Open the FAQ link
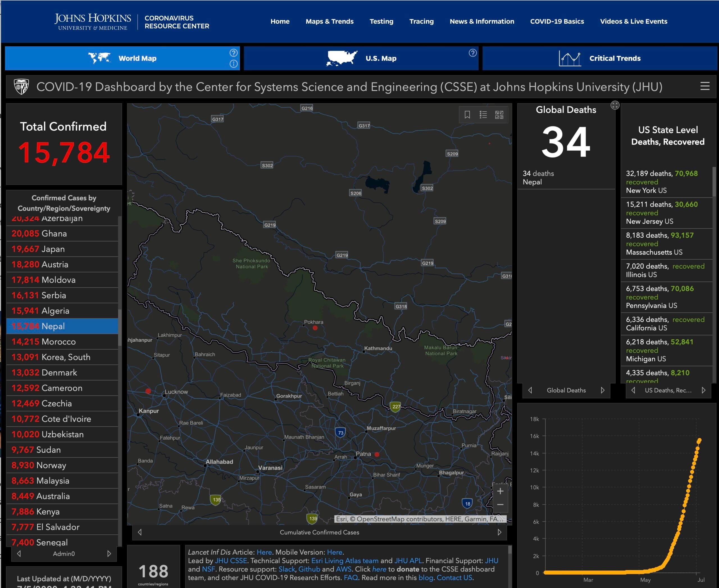The height and width of the screenshot is (588, 719). (x=351, y=578)
